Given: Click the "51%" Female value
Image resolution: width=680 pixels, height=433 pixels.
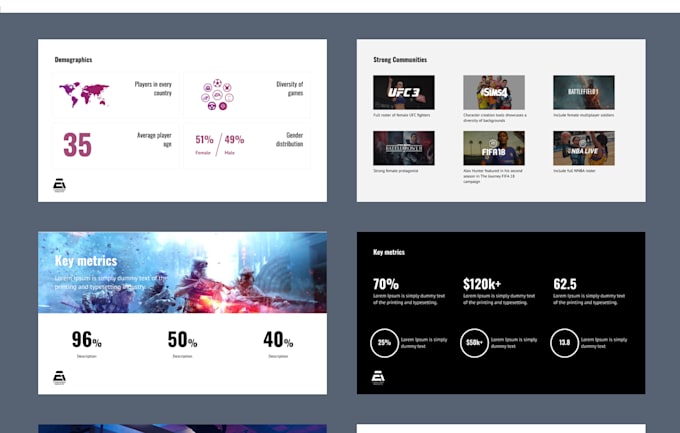Looking at the screenshot, I should pyautogui.click(x=204, y=140).
